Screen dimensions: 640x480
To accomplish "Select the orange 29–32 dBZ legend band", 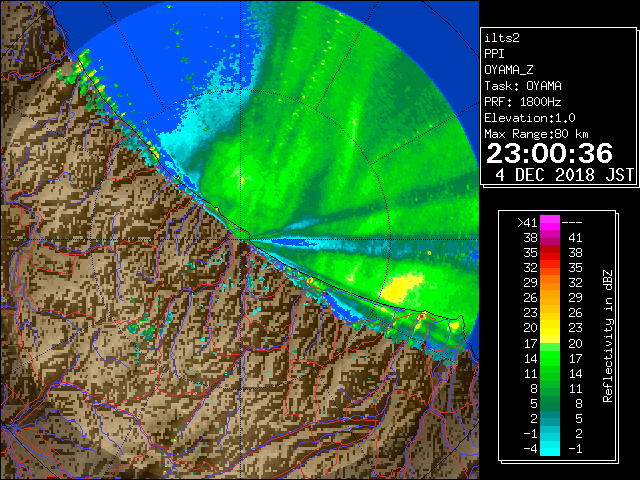I will click(x=550, y=282).
